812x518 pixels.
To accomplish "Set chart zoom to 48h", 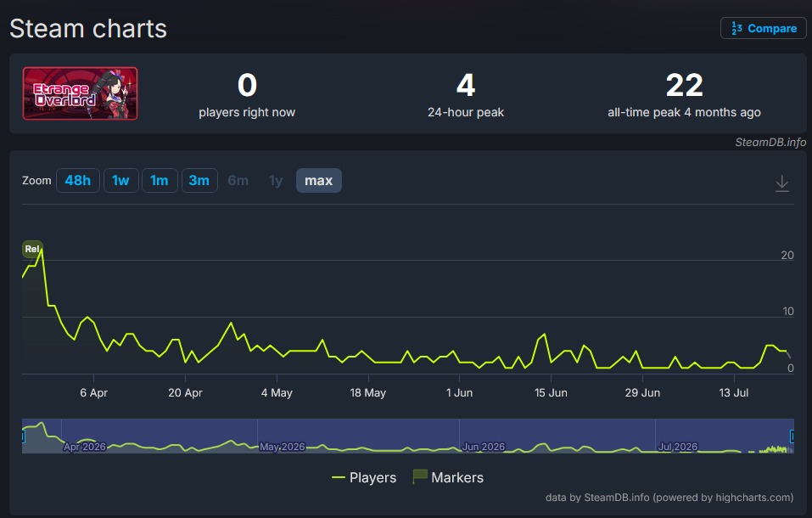I will (x=78, y=180).
